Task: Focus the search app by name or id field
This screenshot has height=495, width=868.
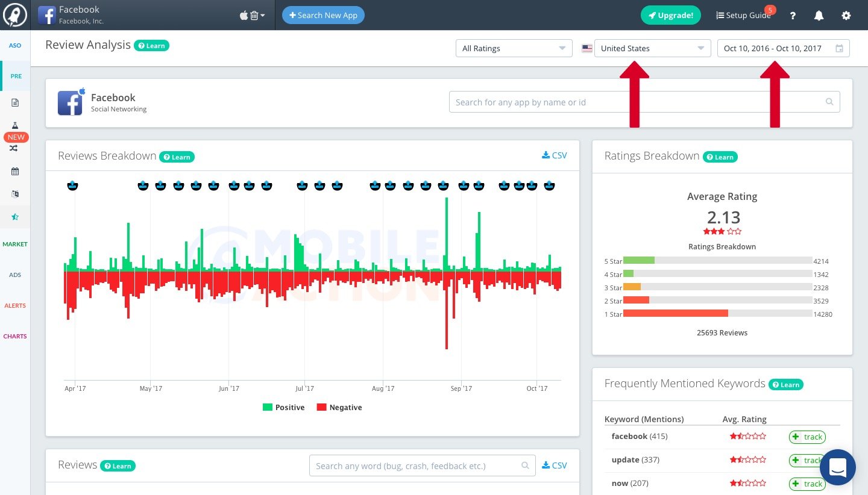Action: pyautogui.click(x=644, y=102)
